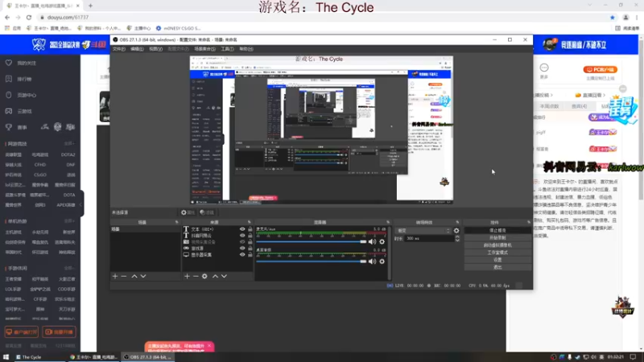644x362 pixels.
Task: Toggle lock on video capture device source
Action: 250,242
